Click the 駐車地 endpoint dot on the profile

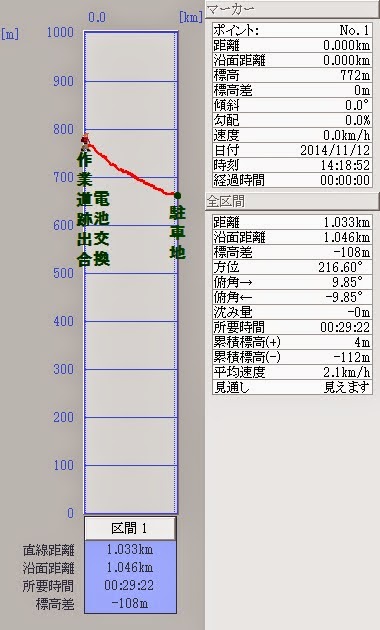click(177, 196)
